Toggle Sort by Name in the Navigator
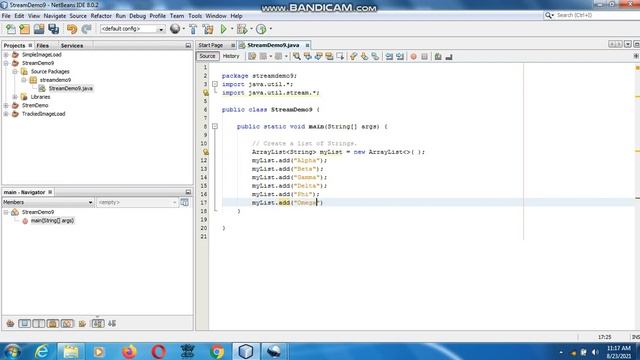 coord(98,324)
